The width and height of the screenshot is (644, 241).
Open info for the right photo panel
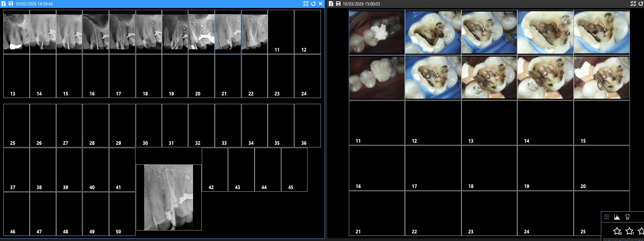pyautogui.click(x=331, y=4)
